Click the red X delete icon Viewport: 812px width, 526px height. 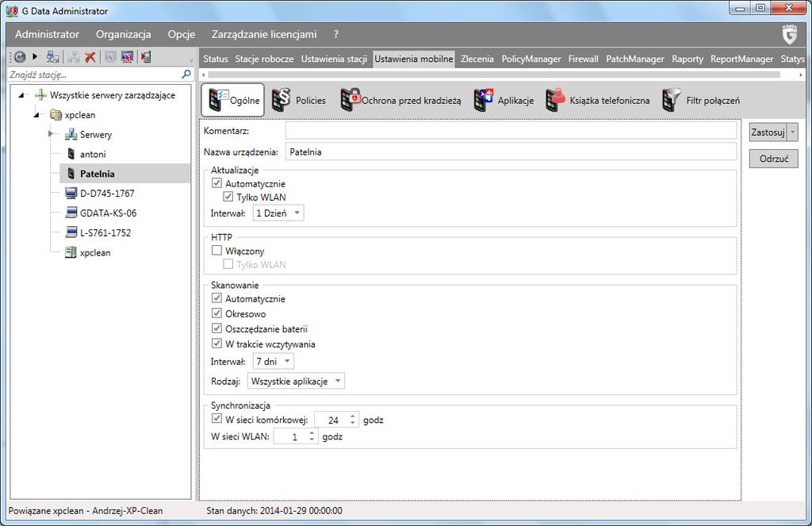click(x=90, y=57)
